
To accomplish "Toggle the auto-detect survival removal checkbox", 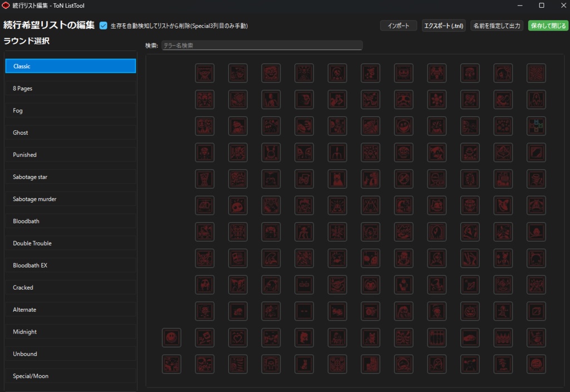I will tap(102, 25).
